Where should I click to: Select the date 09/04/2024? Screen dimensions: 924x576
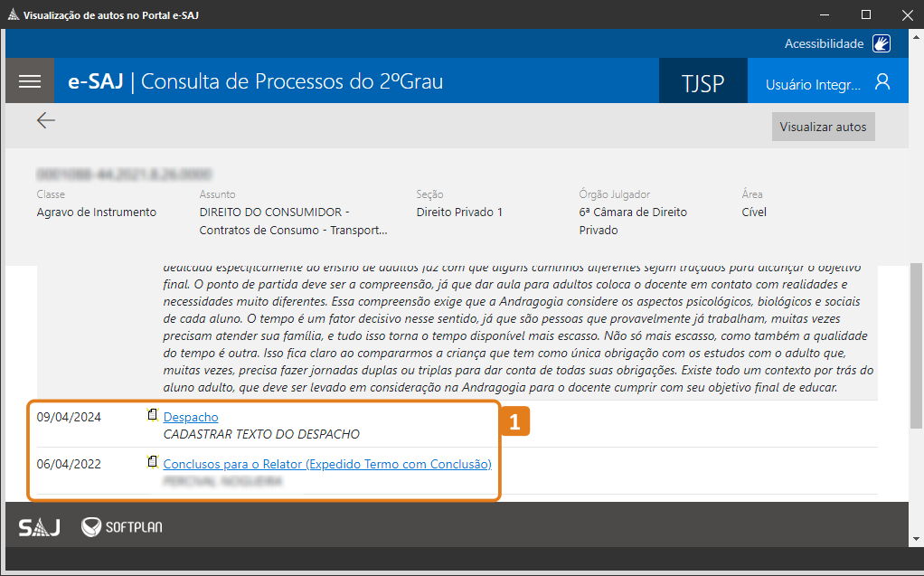tap(69, 418)
